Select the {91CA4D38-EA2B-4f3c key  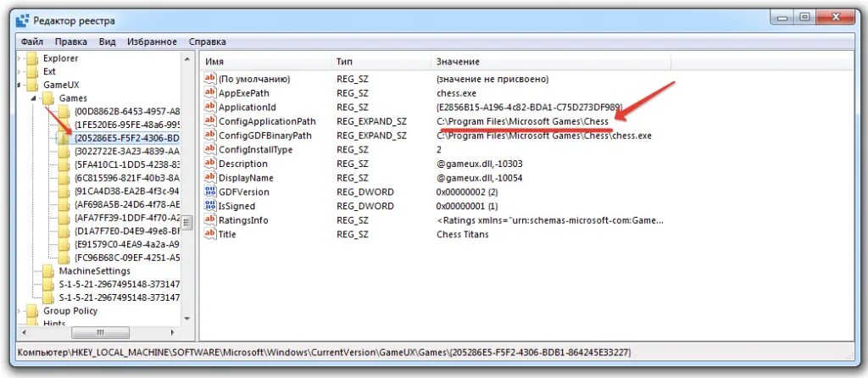[x=126, y=191]
